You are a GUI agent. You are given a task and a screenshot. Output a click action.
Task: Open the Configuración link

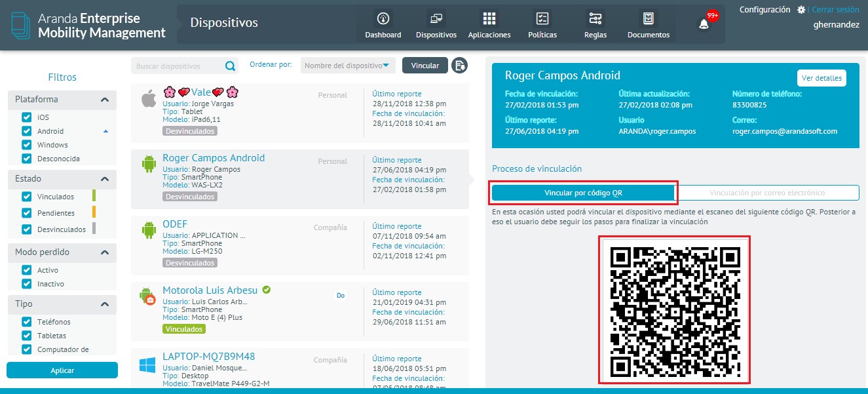click(x=764, y=10)
